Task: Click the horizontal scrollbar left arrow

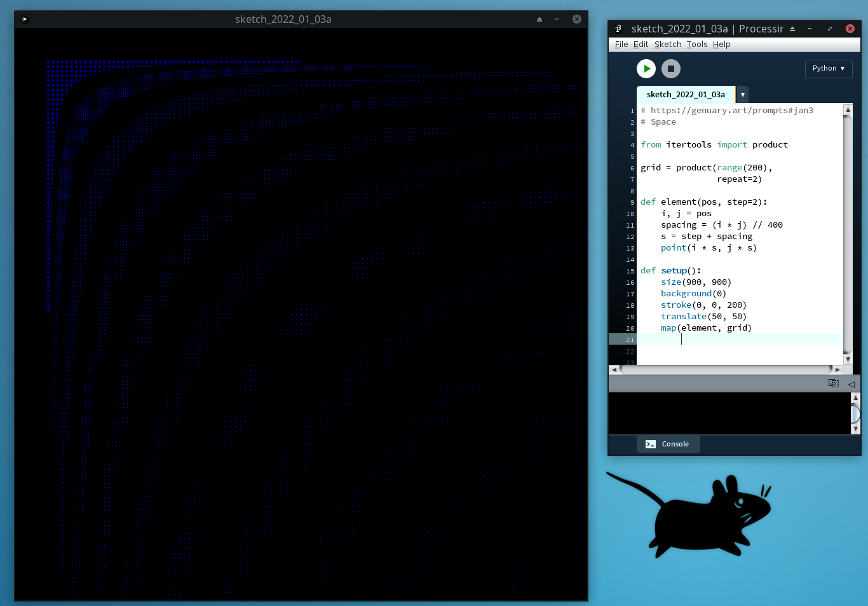Action: pos(614,369)
